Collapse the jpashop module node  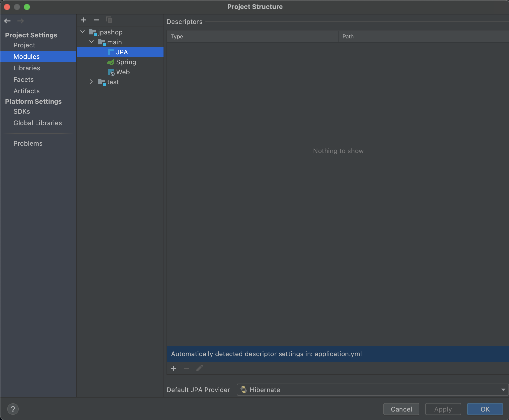point(83,32)
